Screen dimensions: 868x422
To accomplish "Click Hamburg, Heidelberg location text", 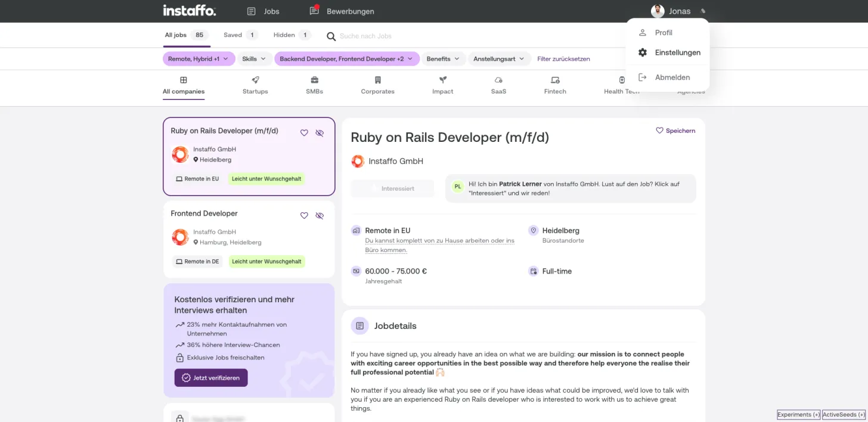I will point(231,243).
